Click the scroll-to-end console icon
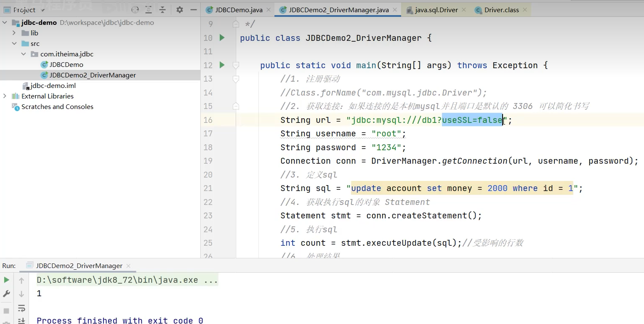The width and height of the screenshot is (644, 324). (21, 321)
